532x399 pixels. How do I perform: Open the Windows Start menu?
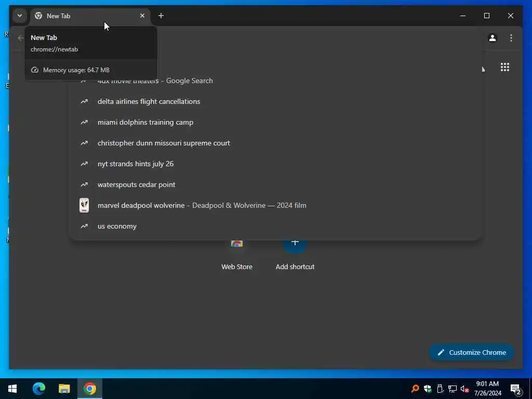12,389
